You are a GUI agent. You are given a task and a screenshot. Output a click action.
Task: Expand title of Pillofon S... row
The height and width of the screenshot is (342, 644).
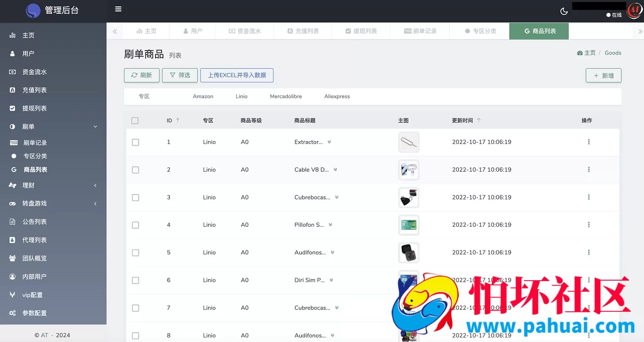330,225
